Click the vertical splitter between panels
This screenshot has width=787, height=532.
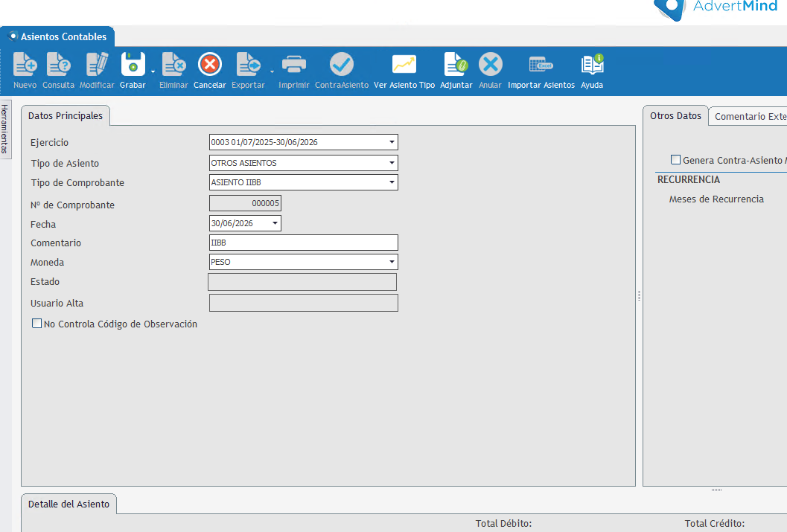[x=639, y=296]
